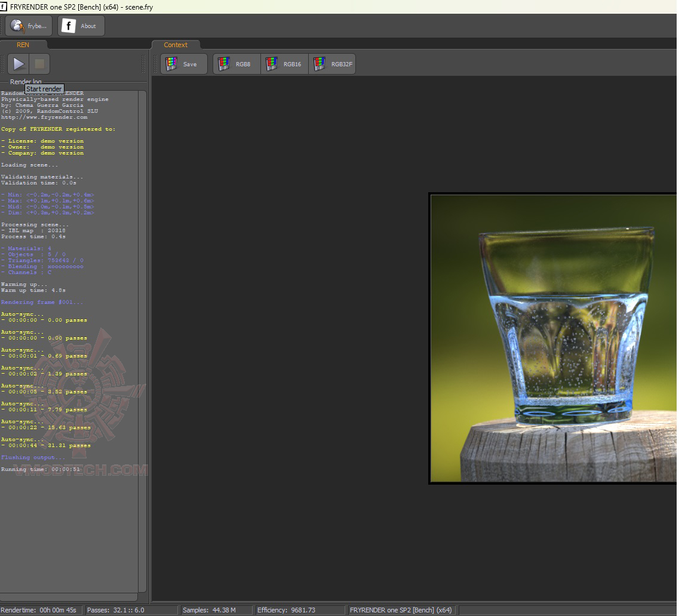
Task: Click the fryrender.com URL in render log
Action: click(x=44, y=117)
